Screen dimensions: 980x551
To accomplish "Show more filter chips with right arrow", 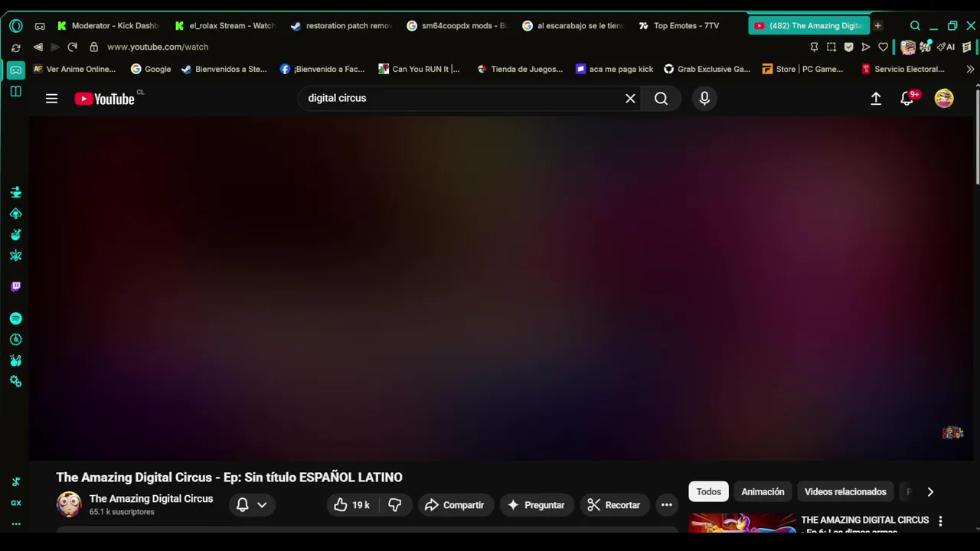I will coord(930,492).
